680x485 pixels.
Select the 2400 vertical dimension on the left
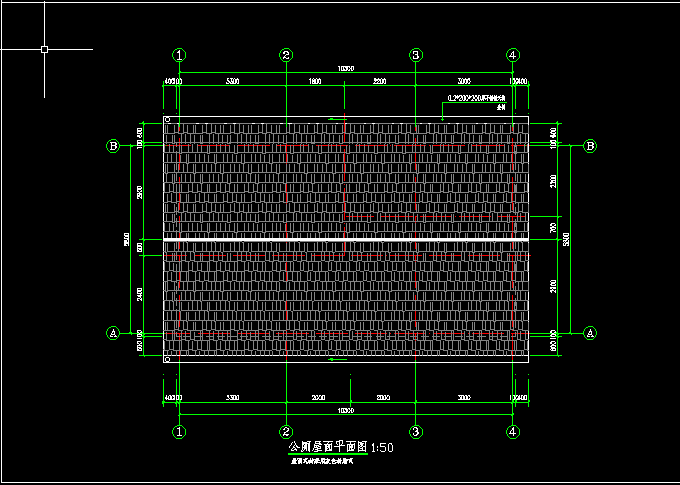pyautogui.click(x=139, y=294)
